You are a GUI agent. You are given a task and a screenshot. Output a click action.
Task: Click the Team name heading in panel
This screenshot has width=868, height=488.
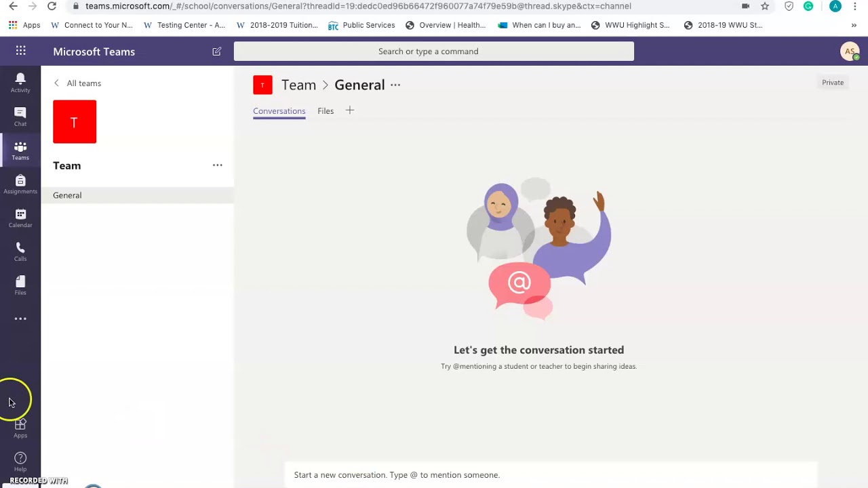point(67,165)
